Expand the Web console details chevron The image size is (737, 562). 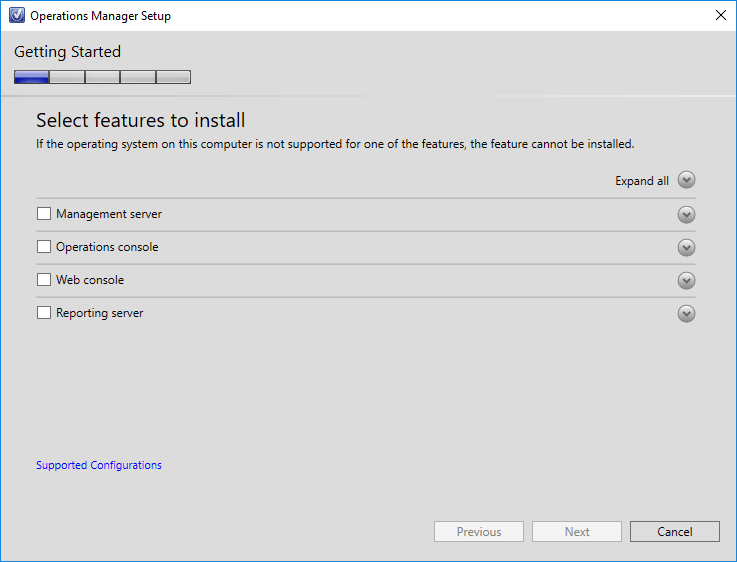[686, 281]
